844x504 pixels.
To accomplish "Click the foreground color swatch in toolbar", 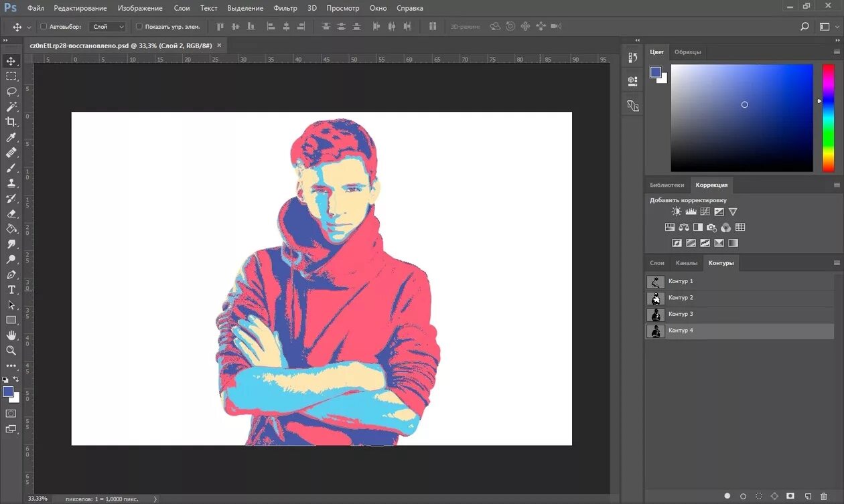I will pyautogui.click(x=8, y=392).
